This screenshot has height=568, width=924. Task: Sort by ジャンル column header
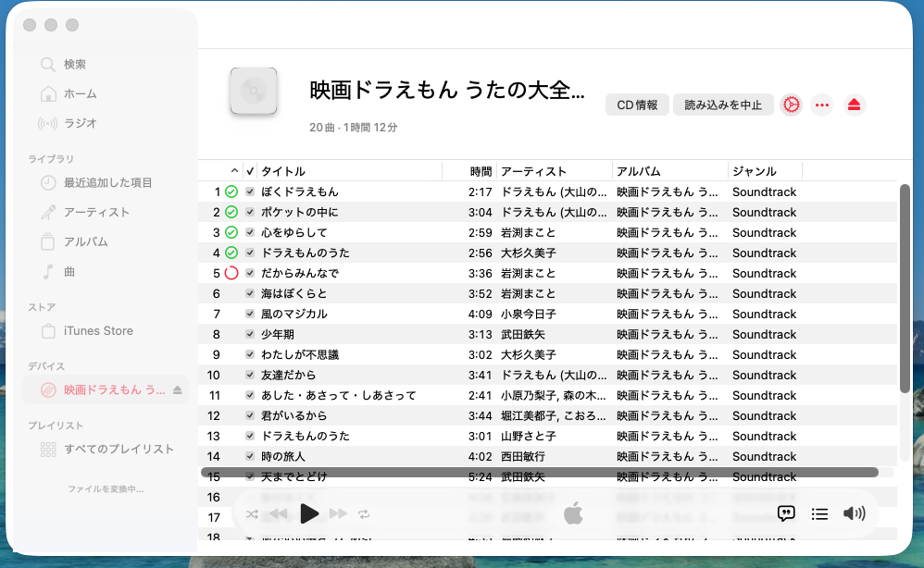click(x=765, y=171)
